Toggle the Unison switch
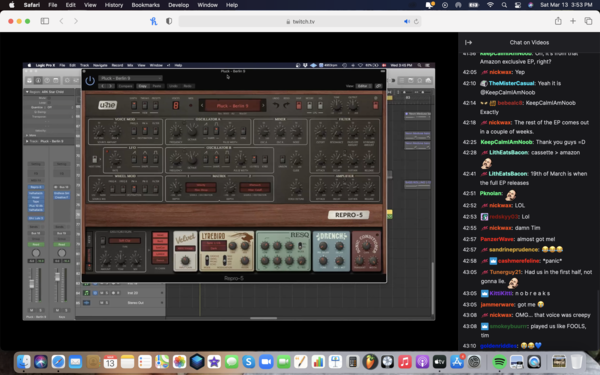Screen dimensions: 600x375 point(282,159)
